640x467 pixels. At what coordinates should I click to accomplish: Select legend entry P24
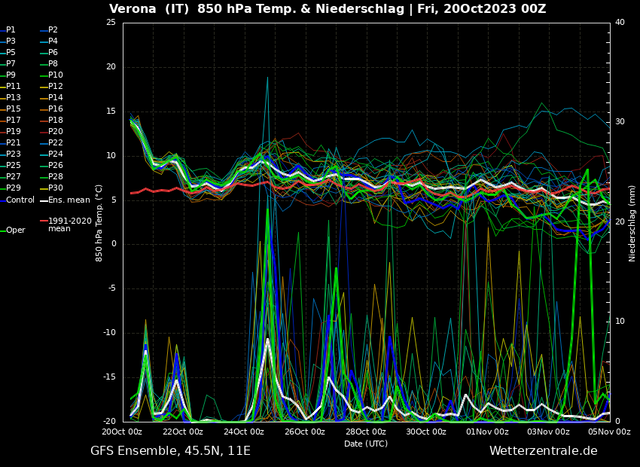tap(51, 154)
